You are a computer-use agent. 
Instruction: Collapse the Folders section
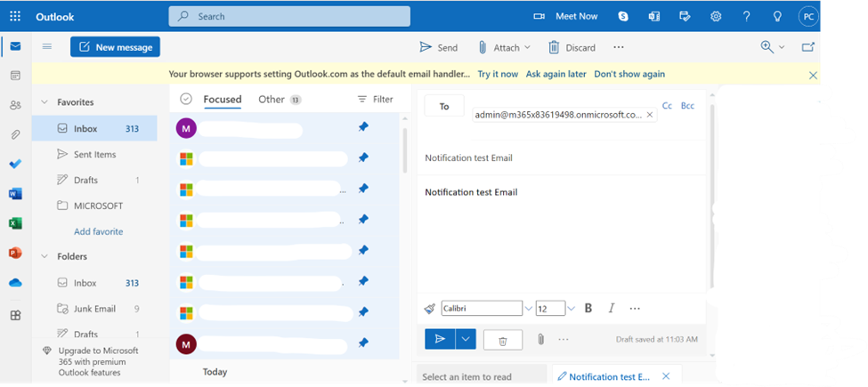pyautogui.click(x=45, y=256)
